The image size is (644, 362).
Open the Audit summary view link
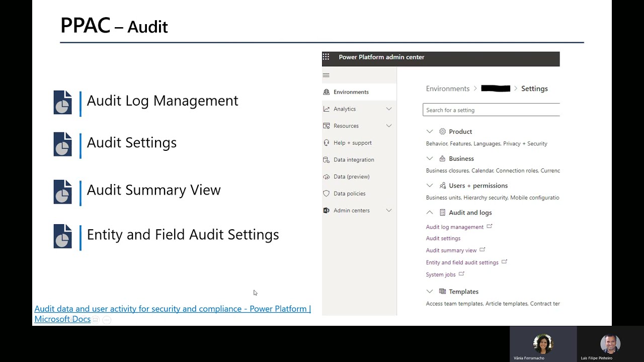(451, 250)
